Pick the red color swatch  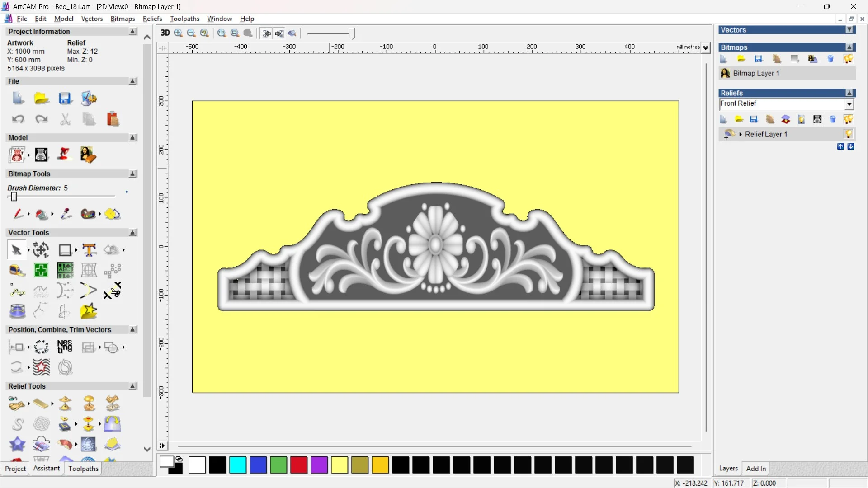point(298,465)
